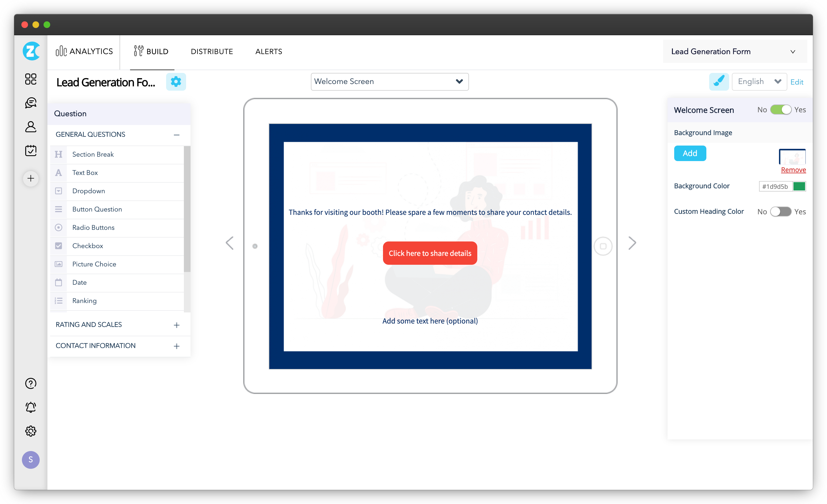The image size is (827, 504).
Task: Click the plus create icon in sidebar
Action: pos(31,178)
